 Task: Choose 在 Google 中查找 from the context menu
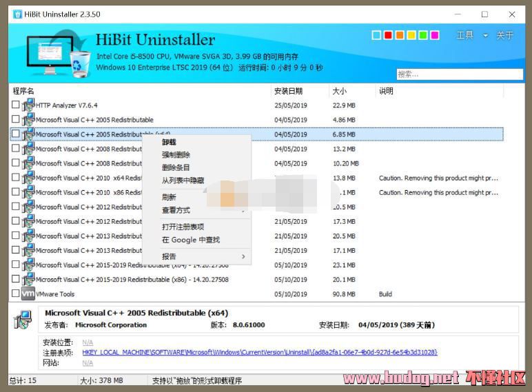point(191,240)
